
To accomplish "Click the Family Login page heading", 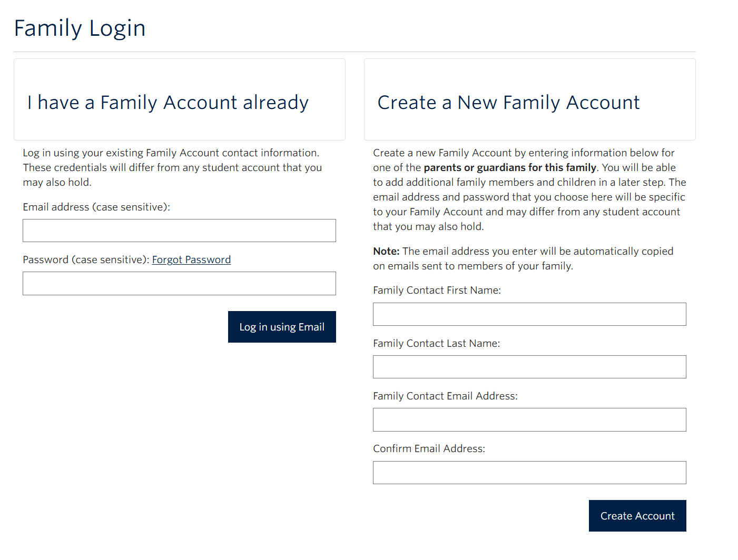I will coord(80,28).
